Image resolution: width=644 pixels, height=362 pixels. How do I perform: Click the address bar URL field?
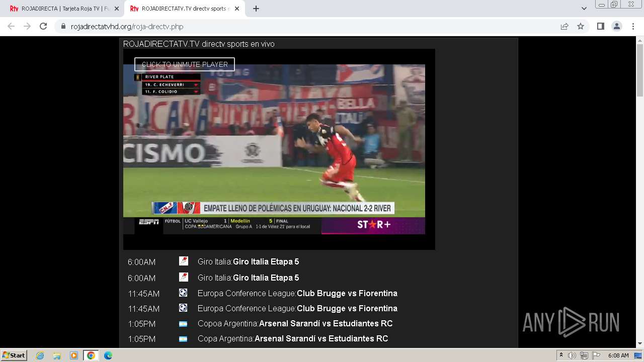(307, 27)
